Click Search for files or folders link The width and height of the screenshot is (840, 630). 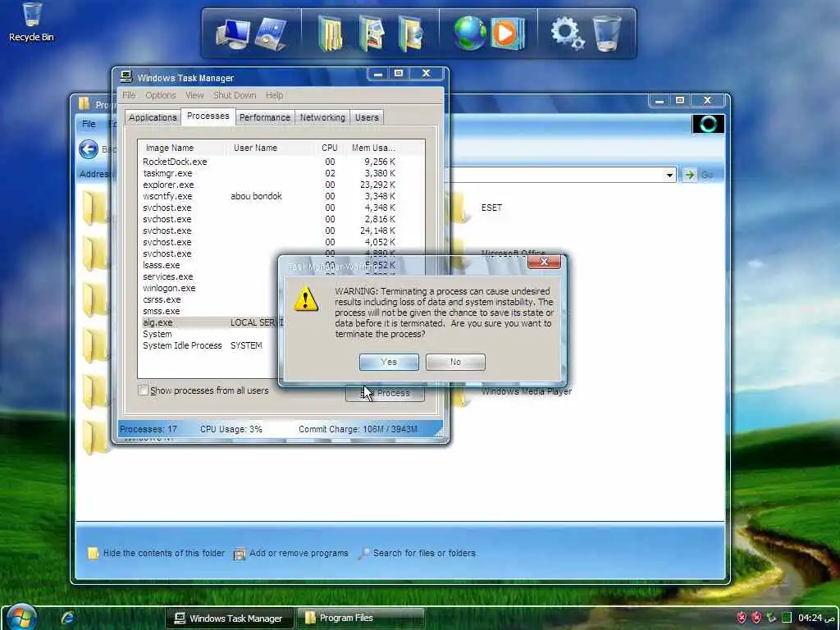tap(424, 553)
